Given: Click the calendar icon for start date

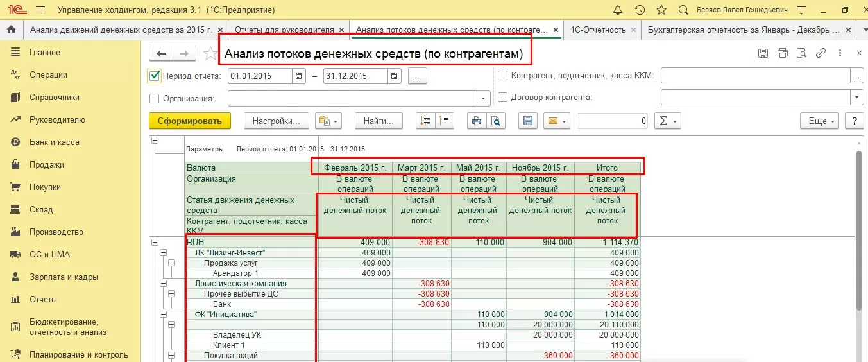Looking at the screenshot, I should (299, 76).
